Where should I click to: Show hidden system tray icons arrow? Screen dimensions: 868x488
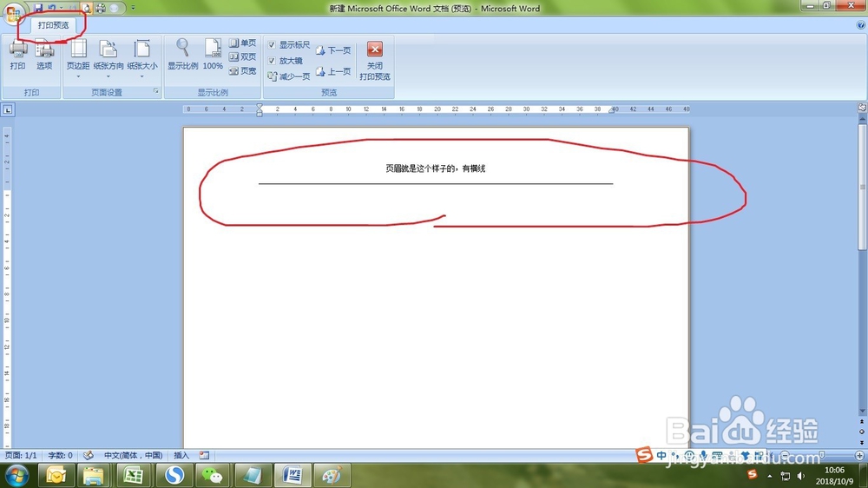pyautogui.click(x=769, y=476)
